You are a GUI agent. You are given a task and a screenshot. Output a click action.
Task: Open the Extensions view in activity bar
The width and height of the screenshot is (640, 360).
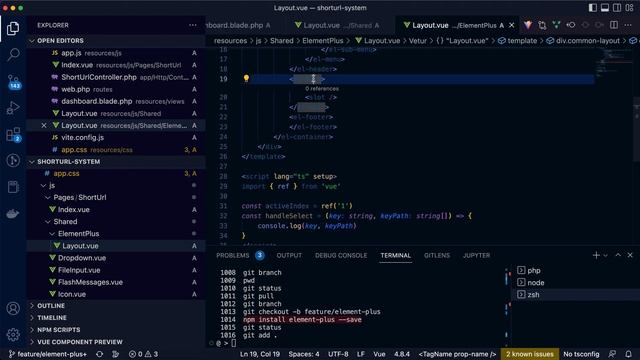pos(13,134)
